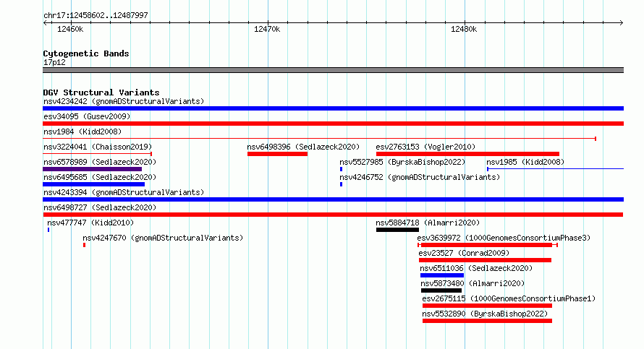Open nsv6498727 (Sedlazeck2020) label

pyautogui.click(x=100, y=207)
